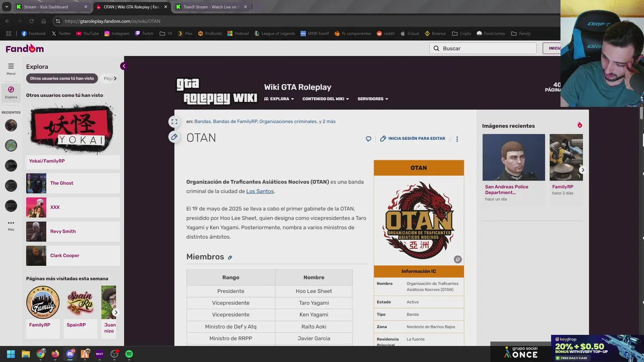Image resolution: width=644 pixels, height=362 pixels.
Task: Open the SpainRP popular page thumbnail
Action: click(x=79, y=302)
